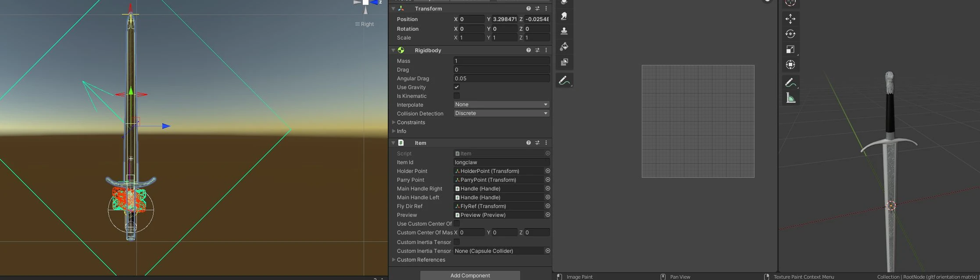
Task: Select the combined Transform tool in 3D viewport
Action: [790, 65]
